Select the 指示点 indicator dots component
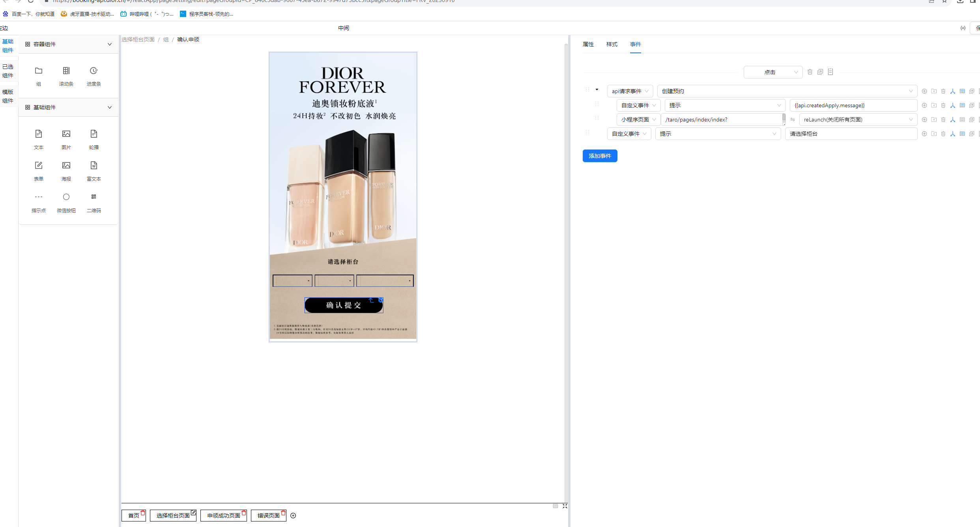The width and height of the screenshot is (980, 527). pos(39,197)
